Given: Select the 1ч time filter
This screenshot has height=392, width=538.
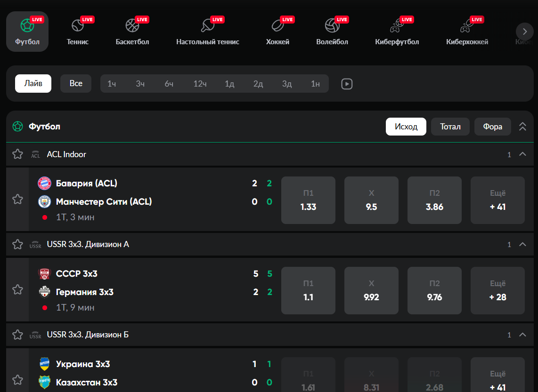Looking at the screenshot, I should pos(112,84).
